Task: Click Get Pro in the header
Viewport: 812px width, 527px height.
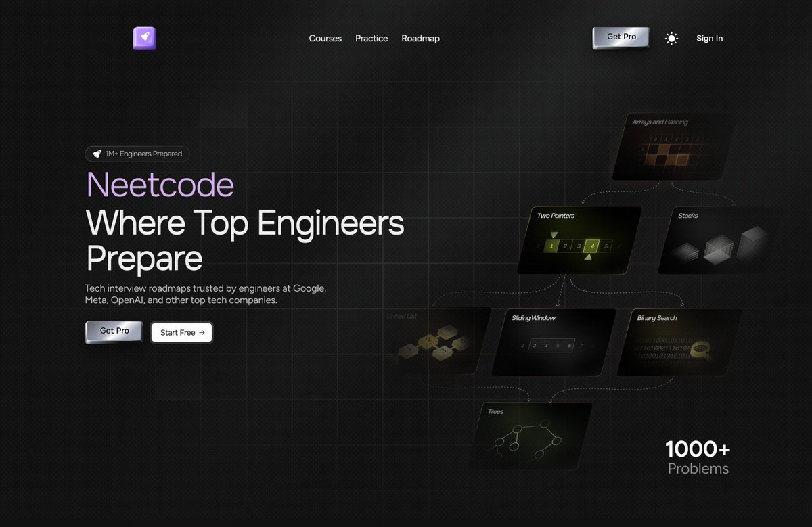Action: tap(621, 37)
